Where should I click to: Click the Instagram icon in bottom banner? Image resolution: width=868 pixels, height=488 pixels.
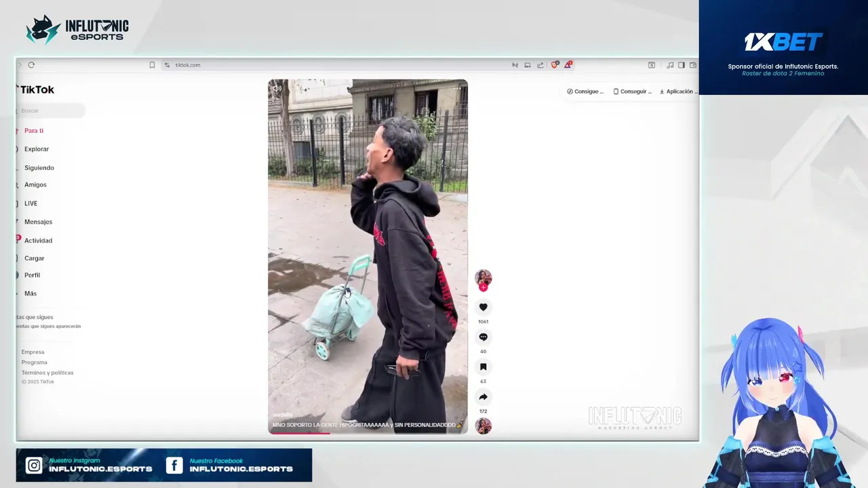pos(34,466)
